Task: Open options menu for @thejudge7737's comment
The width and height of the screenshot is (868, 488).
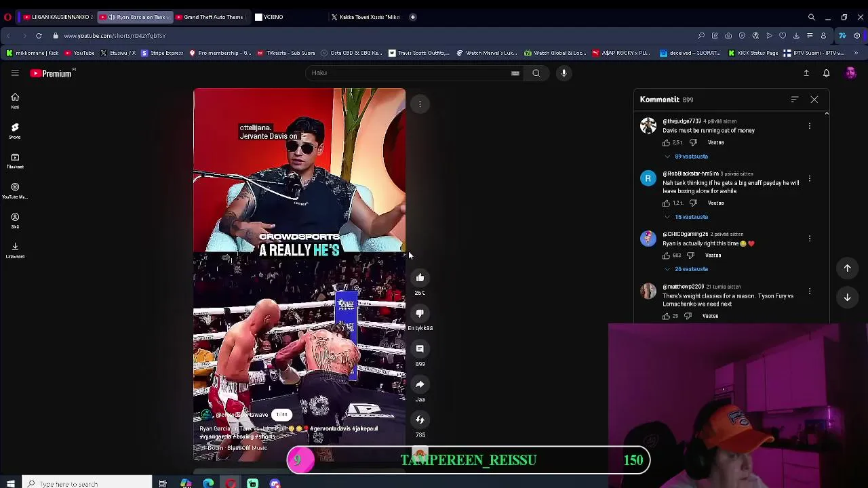Action: pyautogui.click(x=810, y=126)
